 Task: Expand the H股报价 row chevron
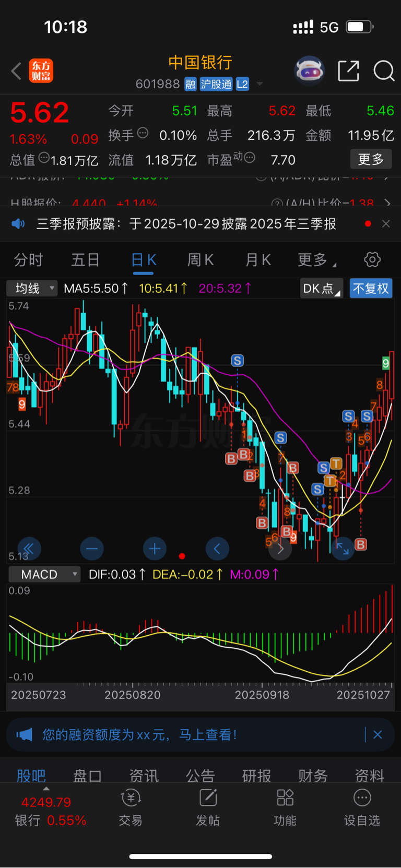click(387, 203)
